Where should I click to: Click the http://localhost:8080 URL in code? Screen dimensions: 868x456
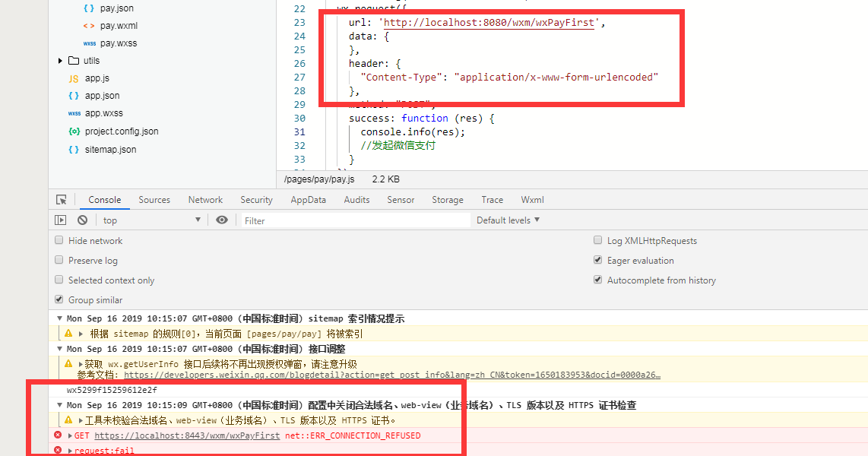489,23
